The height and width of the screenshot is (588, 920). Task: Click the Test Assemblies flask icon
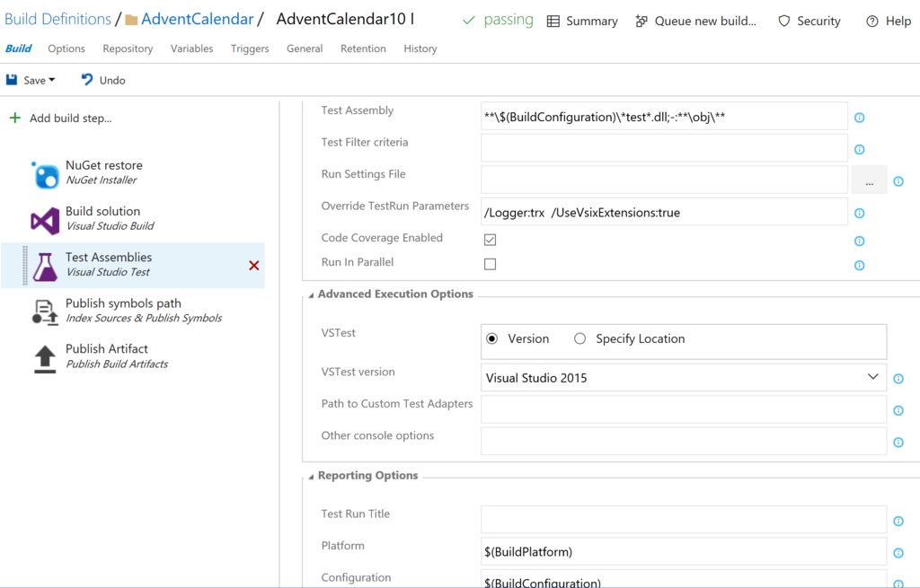[x=45, y=266]
